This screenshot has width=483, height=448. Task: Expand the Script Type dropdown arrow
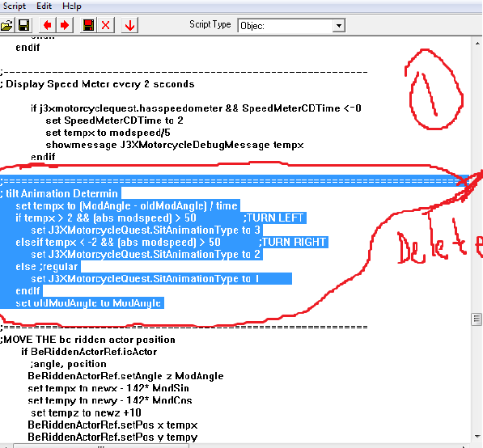point(338,26)
